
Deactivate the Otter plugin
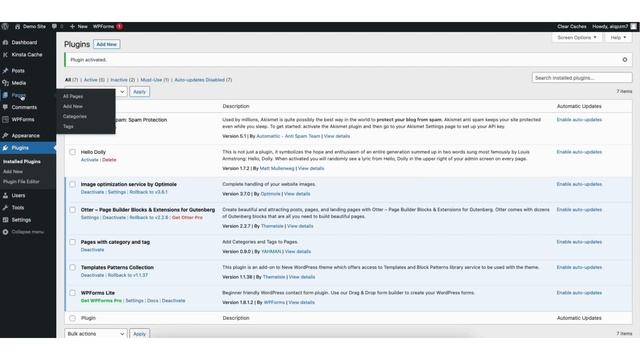click(x=114, y=218)
